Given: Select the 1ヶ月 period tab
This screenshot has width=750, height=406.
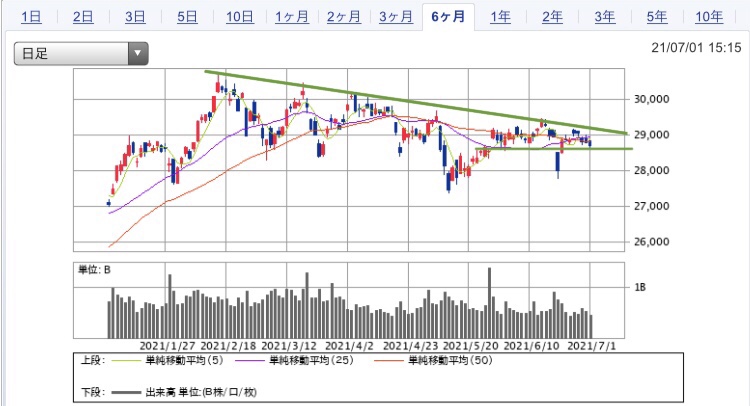Looking at the screenshot, I should pyautogui.click(x=292, y=17).
